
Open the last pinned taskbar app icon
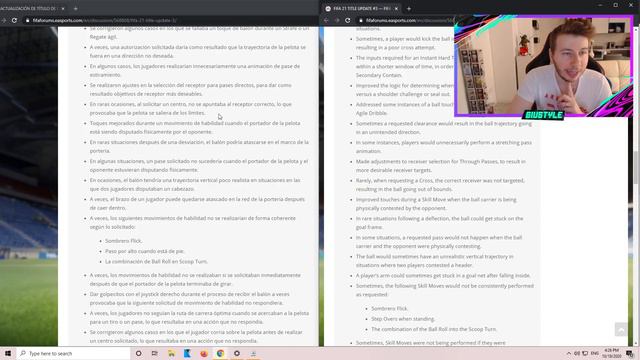[x=253, y=353]
